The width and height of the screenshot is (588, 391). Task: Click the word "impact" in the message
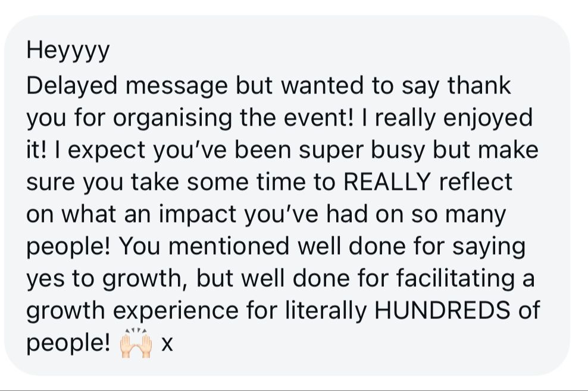tap(198, 215)
